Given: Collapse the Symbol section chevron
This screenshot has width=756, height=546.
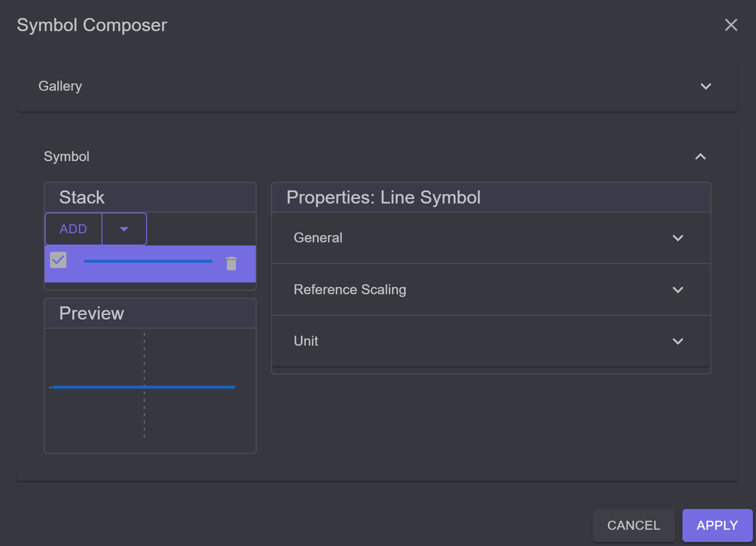Looking at the screenshot, I should tap(700, 157).
